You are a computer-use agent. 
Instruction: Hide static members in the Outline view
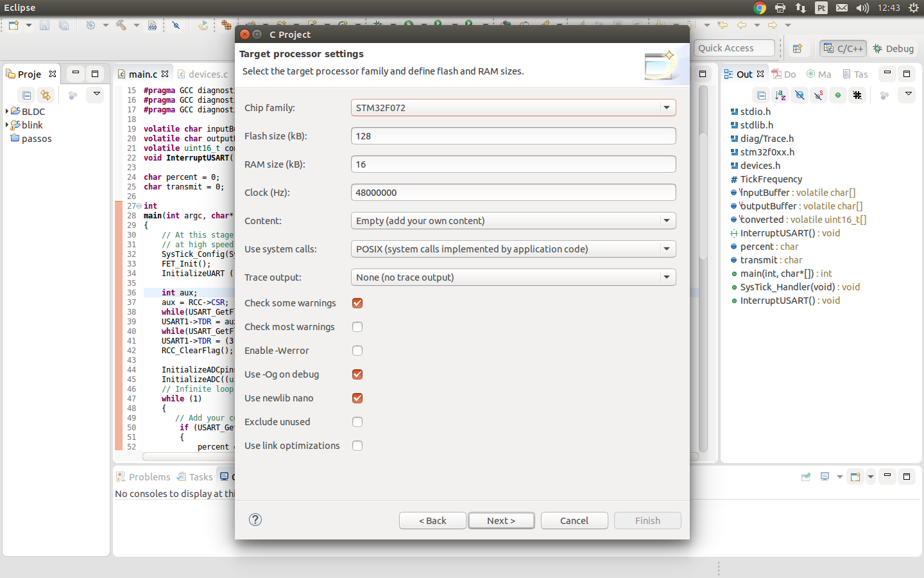[x=819, y=95]
